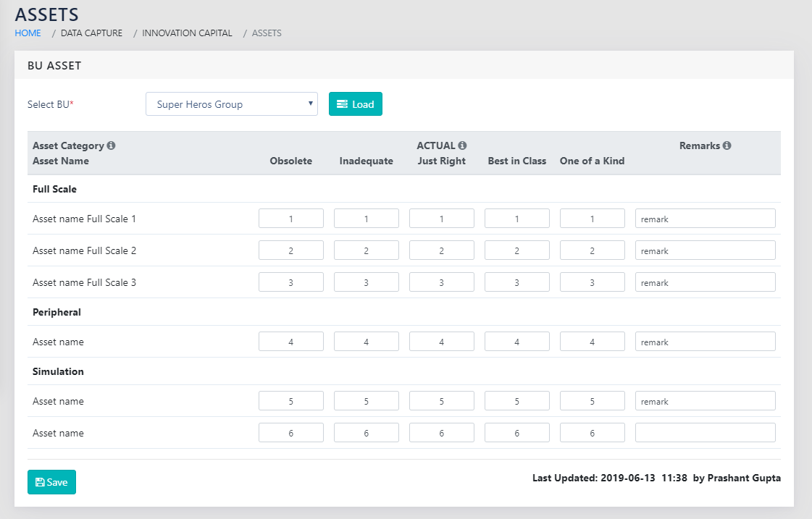812x519 pixels.
Task: Select Inadequate field for Full Scale 2
Action: [366, 250]
